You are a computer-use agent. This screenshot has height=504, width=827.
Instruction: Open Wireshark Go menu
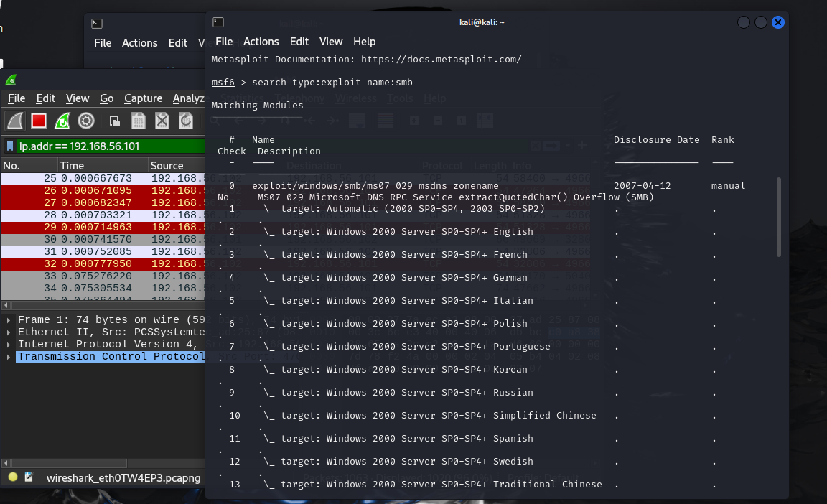[x=106, y=98]
